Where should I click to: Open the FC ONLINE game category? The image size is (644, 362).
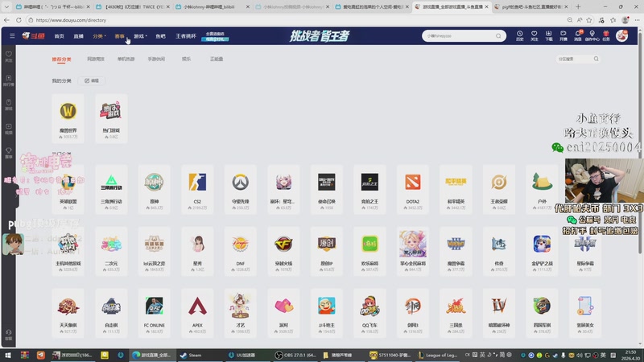click(x=155, y=313)
